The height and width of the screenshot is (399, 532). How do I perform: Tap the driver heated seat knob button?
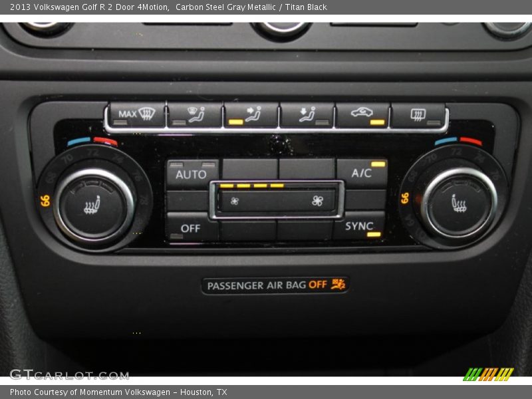point(92,205)
